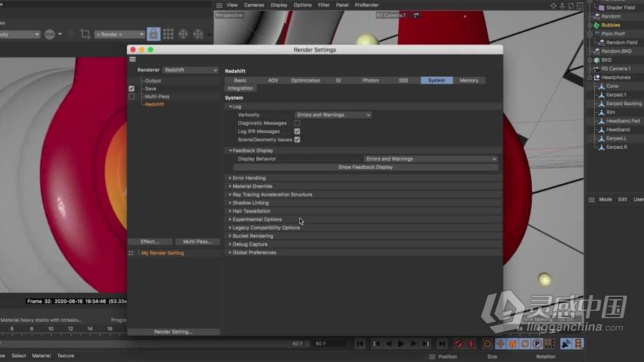
Task: Toggle the scale key orange square icon
Action: [x=512, y=343]
